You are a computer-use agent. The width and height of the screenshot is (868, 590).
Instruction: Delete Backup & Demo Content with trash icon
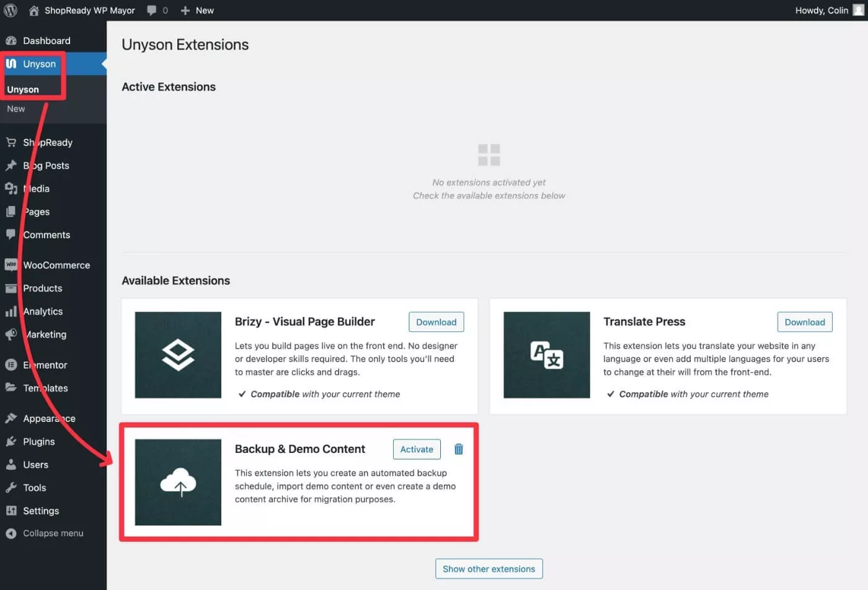[459, 449]
